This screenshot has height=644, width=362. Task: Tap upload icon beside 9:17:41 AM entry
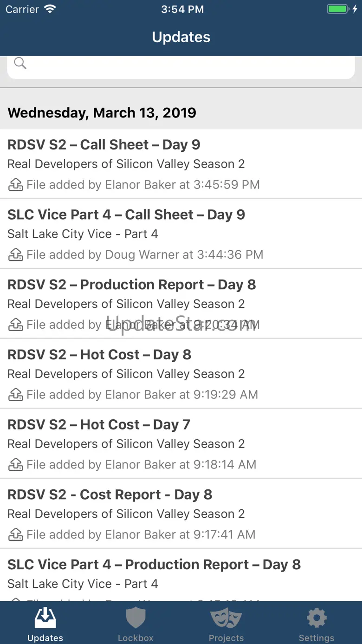[16, 535]
